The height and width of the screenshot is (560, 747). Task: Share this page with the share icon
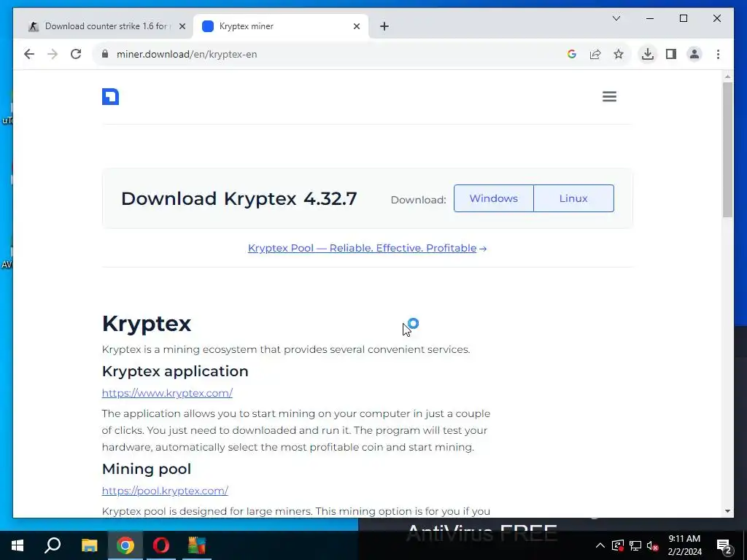click(595, 54)
